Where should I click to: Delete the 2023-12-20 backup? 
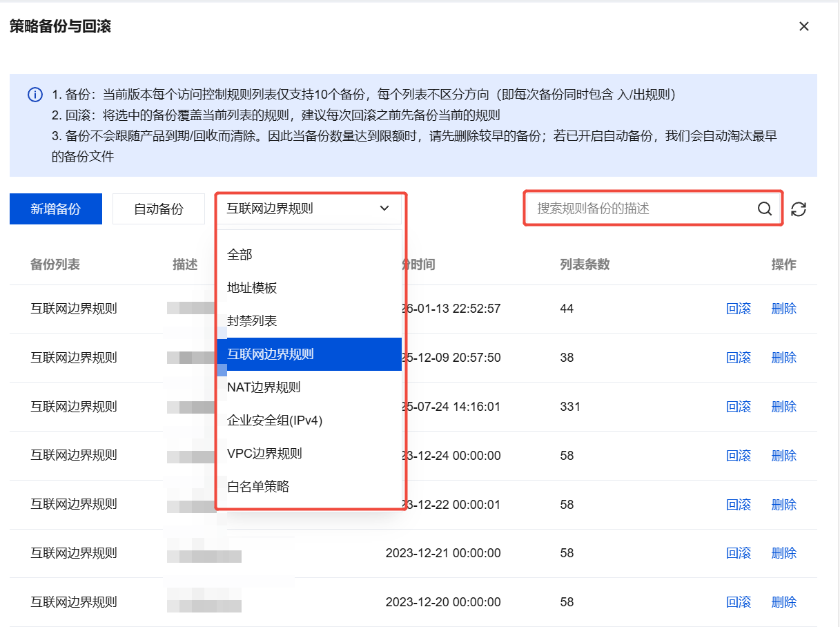coord(784,602)
